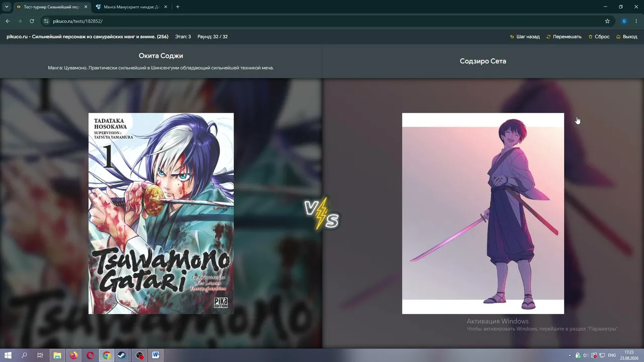644x362 pixels.
Task: Reload the pikuco.ru page
Action: [x=32, y=21]
